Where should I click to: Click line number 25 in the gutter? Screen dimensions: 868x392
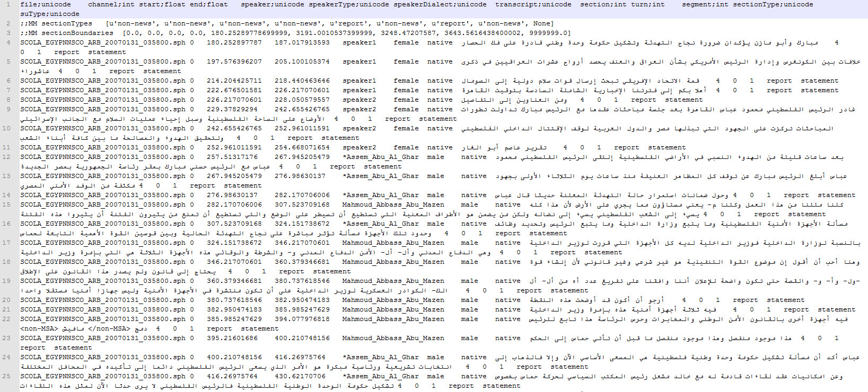tap(6, 376)
